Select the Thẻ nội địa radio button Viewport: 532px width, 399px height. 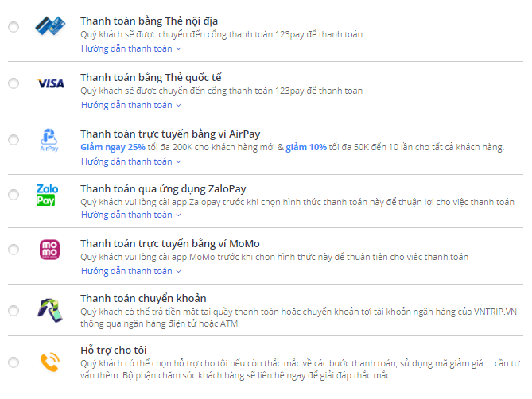coord(14,27)
